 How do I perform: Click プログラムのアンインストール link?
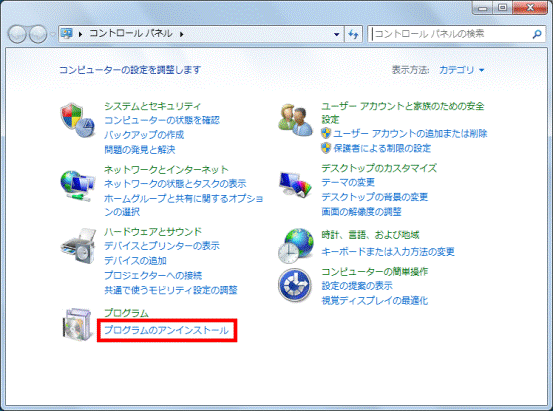pyautogui.click(x=166, y=330)
